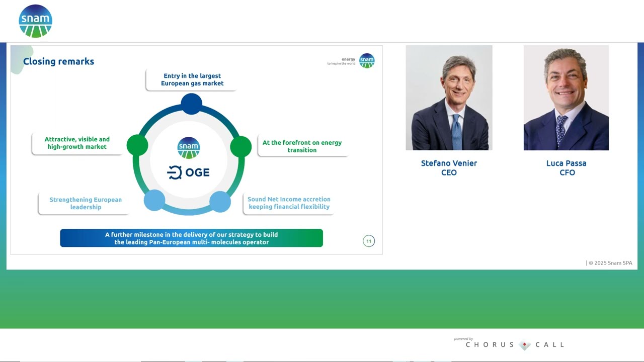
Task: Select Luca Passa's portrait photo
Action: pos(566,98)
